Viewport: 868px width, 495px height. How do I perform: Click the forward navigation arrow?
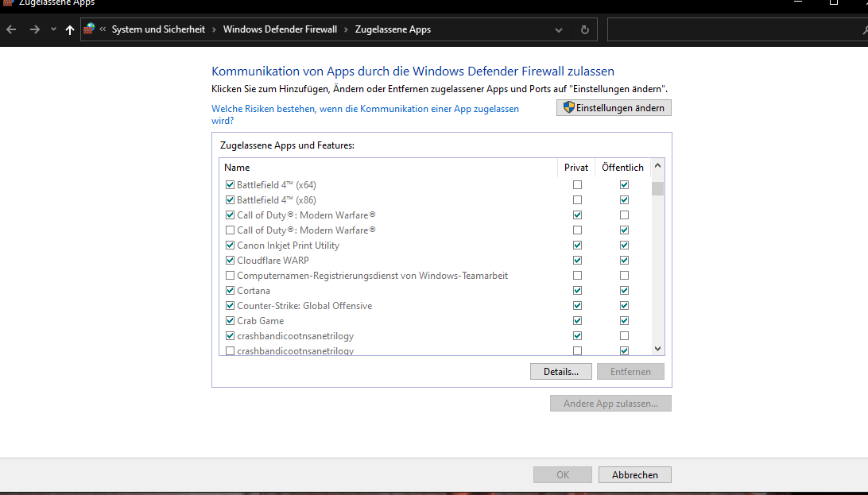click(x=34, y=29)
